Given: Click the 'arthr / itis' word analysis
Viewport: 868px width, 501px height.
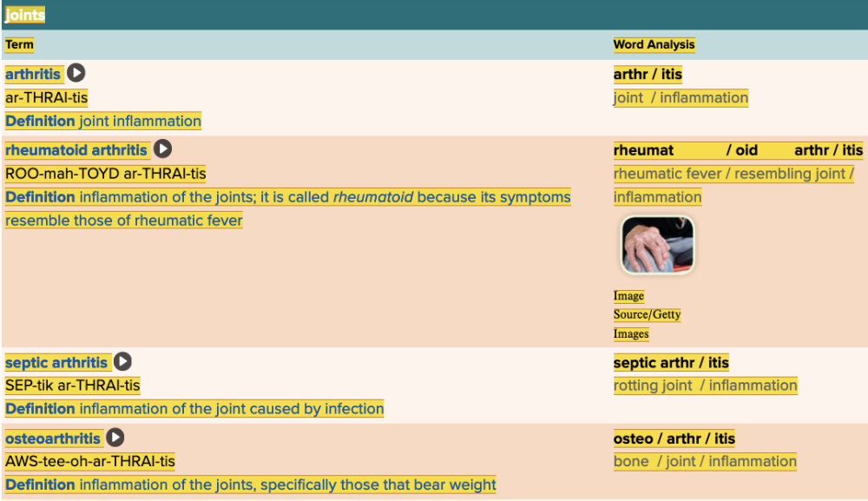Looking at the screenshot, I should point(648,75).
